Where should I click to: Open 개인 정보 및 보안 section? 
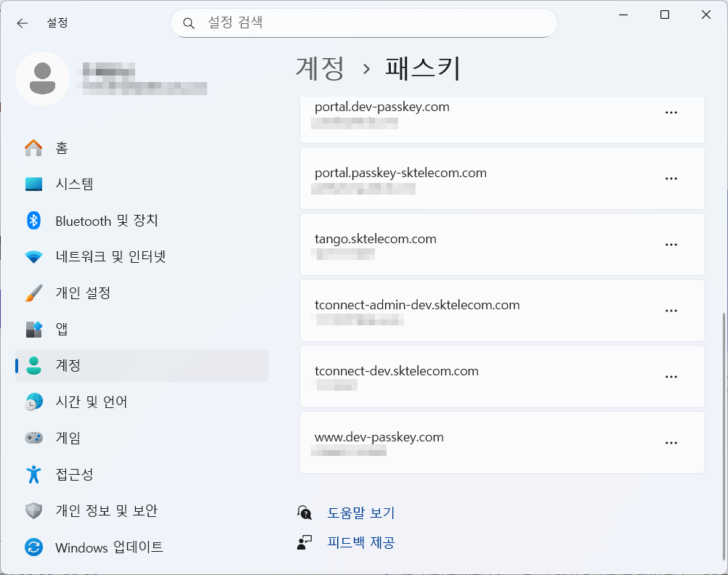point(142,510)
